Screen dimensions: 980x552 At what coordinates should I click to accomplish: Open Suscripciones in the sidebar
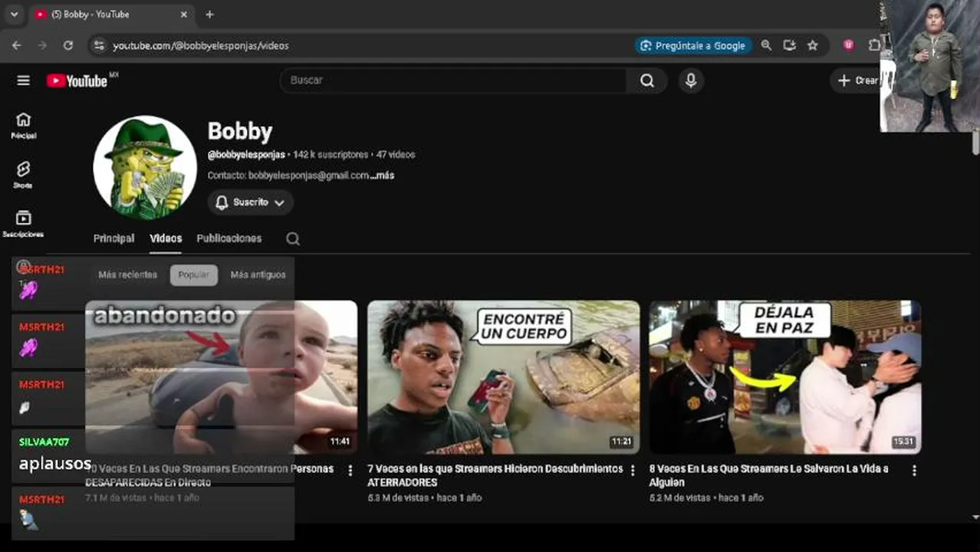[x=24, y=224]
